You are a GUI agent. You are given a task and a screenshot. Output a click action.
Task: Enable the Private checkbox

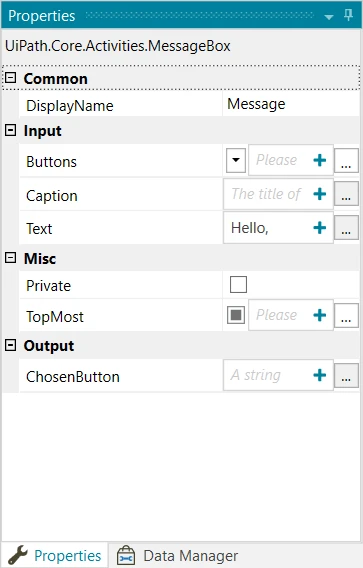click(238, 284)
